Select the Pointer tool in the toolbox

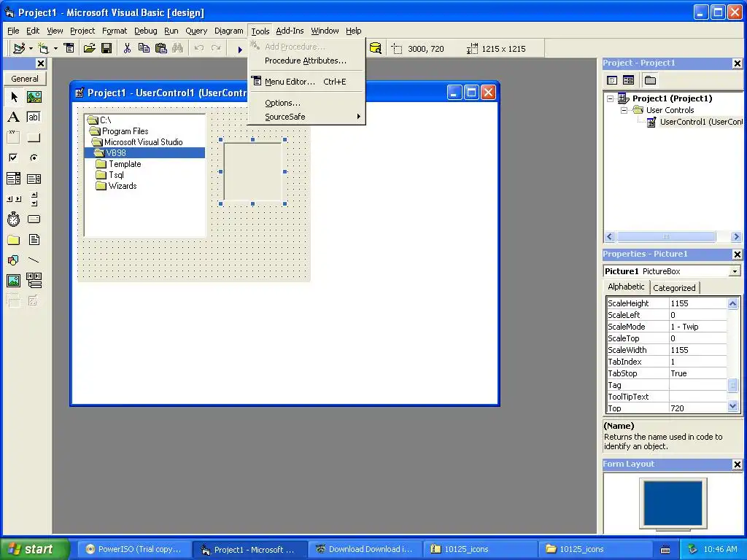(x=14, y=97)
